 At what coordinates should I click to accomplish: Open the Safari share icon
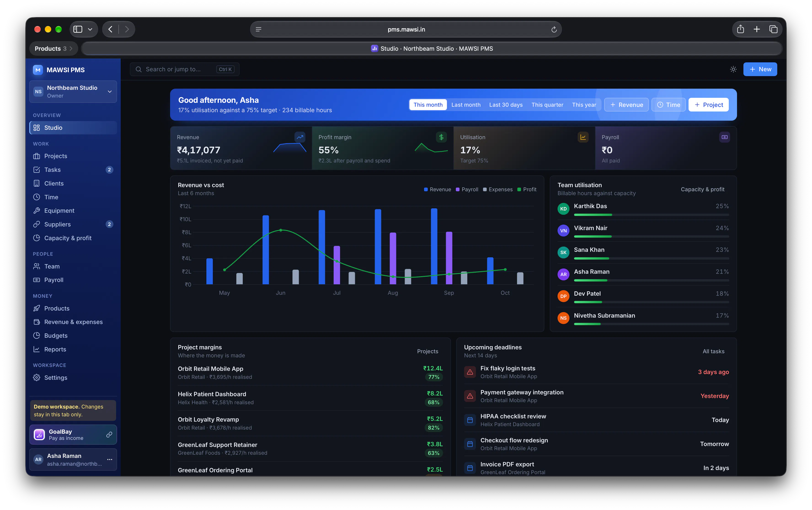(x=740, y=29)
